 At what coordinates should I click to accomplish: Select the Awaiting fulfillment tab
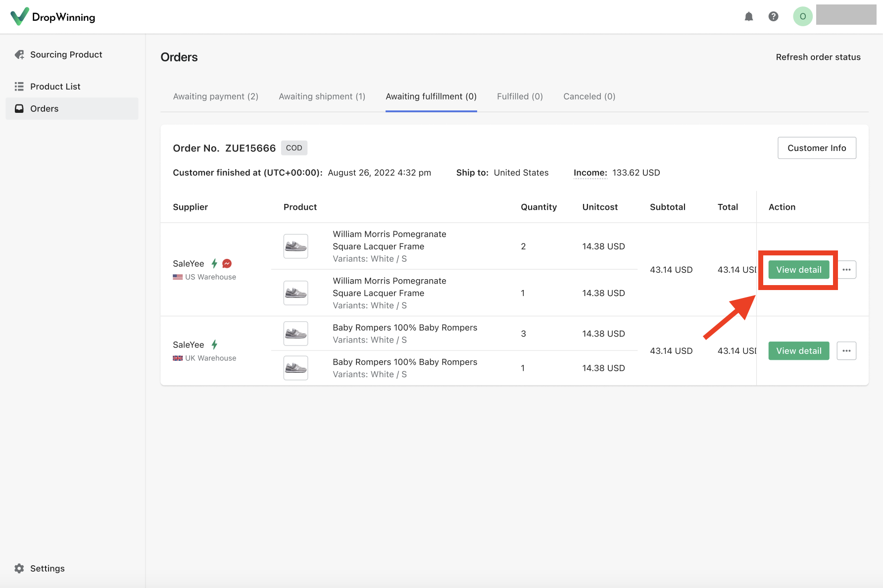coord(431,97)
